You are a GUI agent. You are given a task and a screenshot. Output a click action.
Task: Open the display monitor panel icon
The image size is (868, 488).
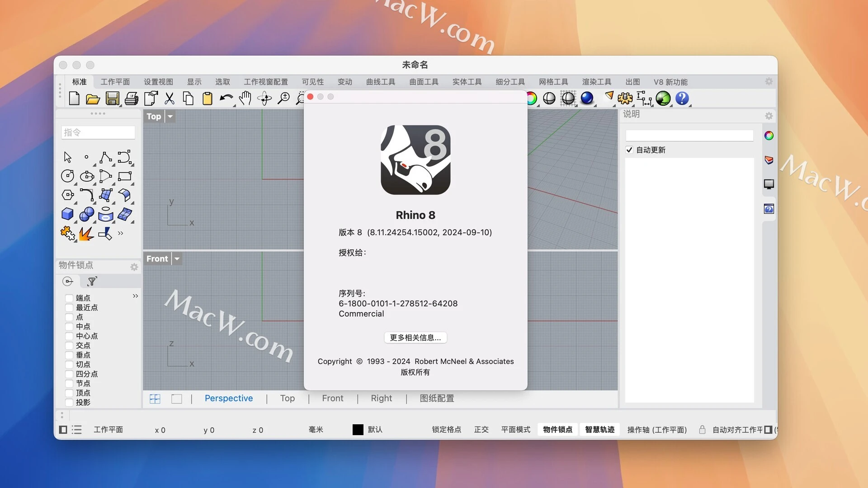tap(769, 184)
